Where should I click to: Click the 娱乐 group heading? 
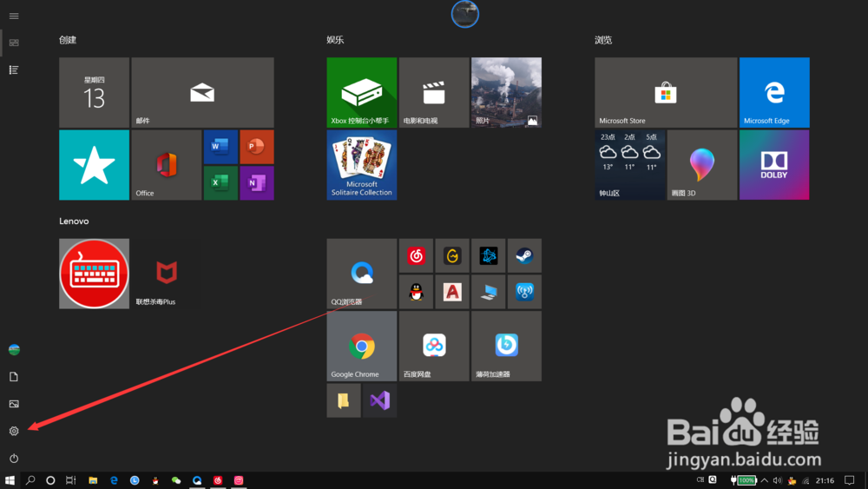tap(335, 40)
